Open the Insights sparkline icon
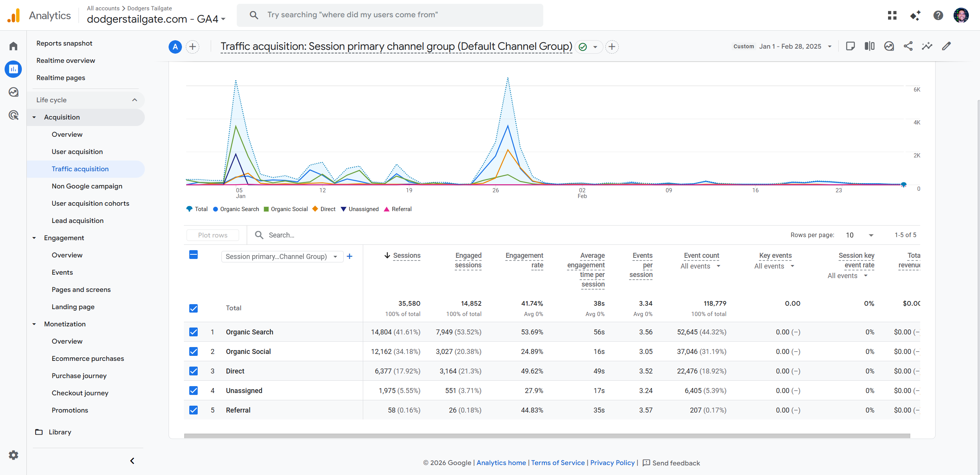Image resolution: width=980 pixels, height=475 pixels. point(927,46)
